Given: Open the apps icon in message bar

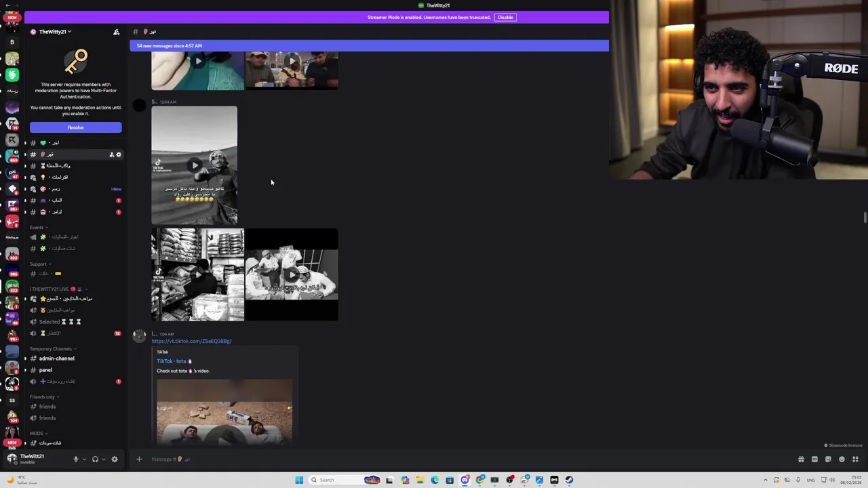Looking at the screenshot, I should 855,459.
